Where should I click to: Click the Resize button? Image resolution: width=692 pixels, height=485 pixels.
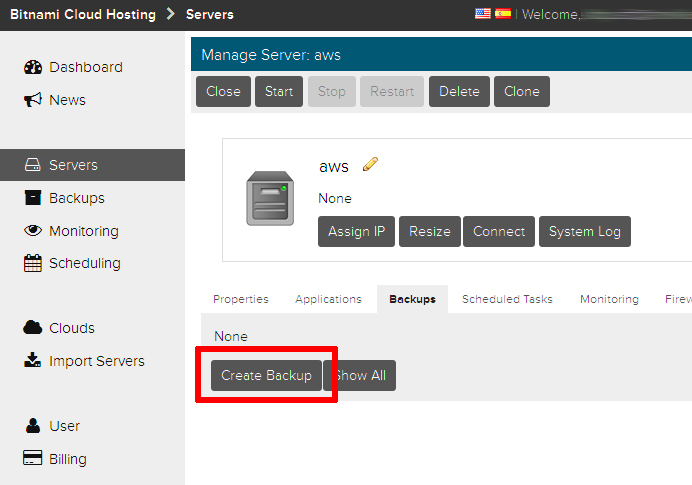[430, 231]
